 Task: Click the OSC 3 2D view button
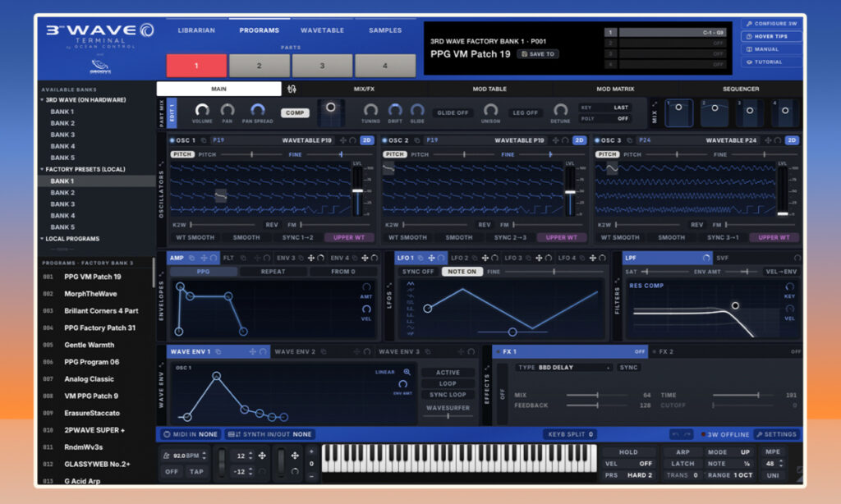pyautogui.click(x=792, y=140)
